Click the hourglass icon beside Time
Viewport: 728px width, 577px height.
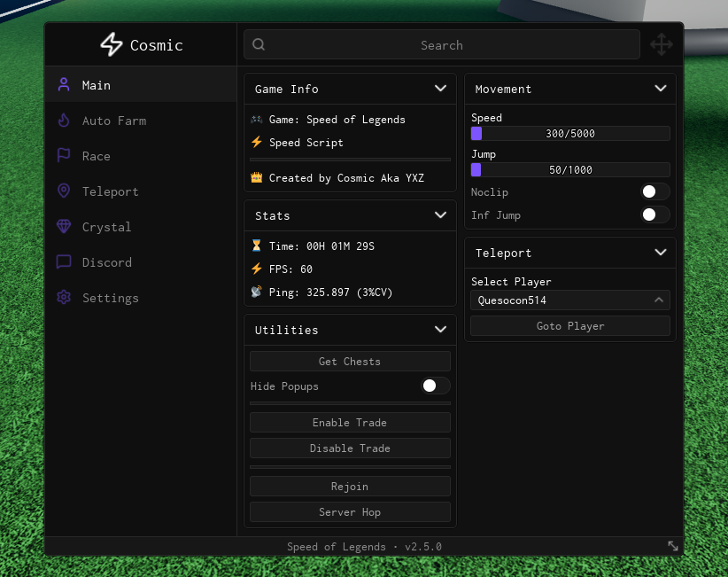pyautogui.click(x=256, y=246)
